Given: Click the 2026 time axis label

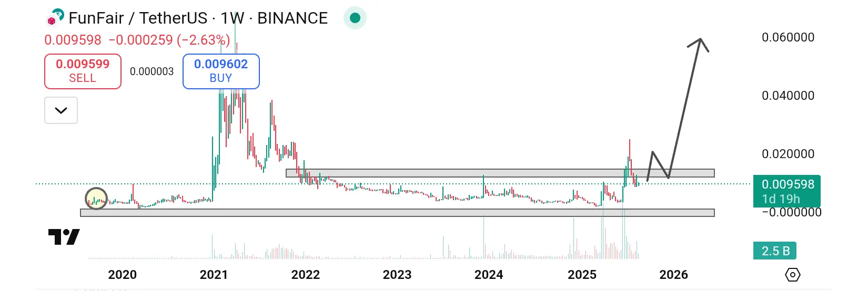Looking at the screenshot, I should click(x=674, y=275).
